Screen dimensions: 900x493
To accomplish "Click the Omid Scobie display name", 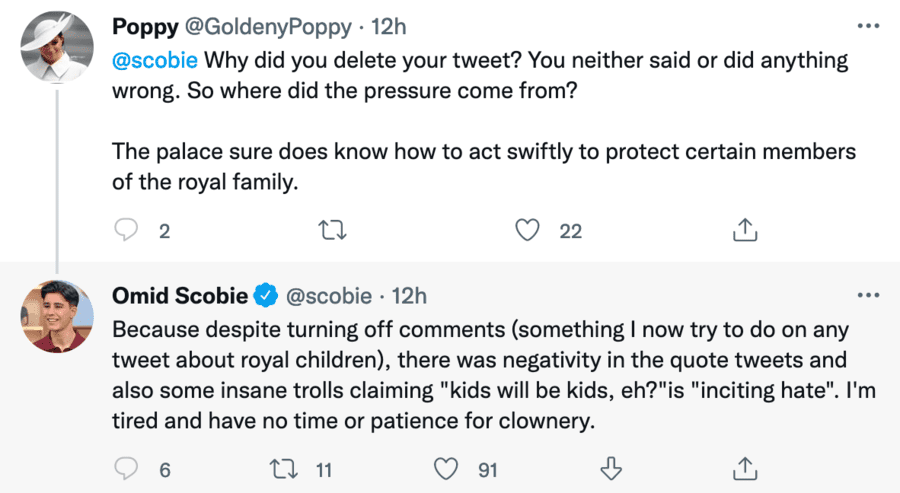I will 178,295.
